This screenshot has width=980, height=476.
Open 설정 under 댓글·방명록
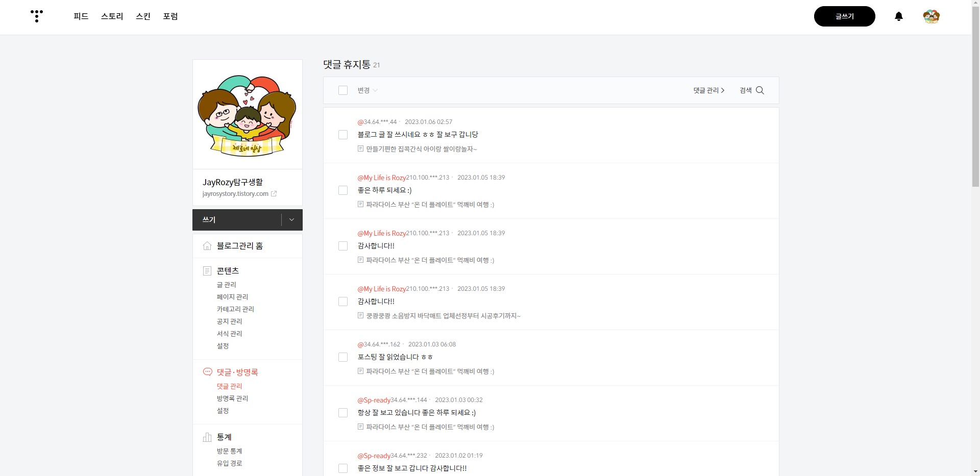(x=223, y=411)
